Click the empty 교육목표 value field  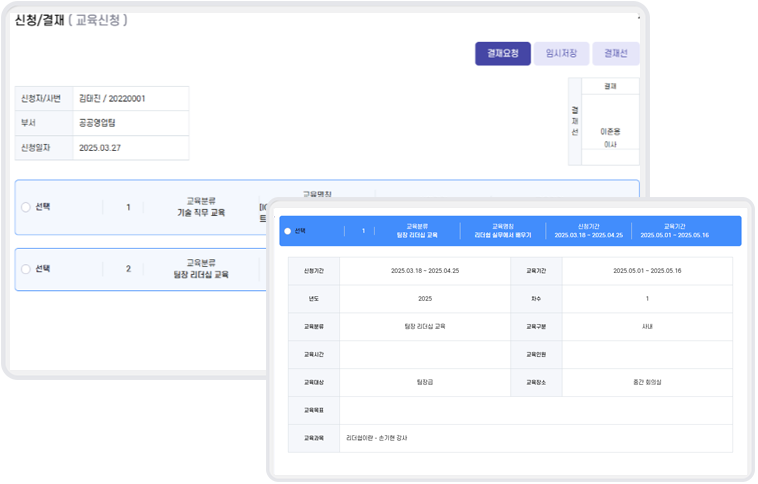point(536,410)
